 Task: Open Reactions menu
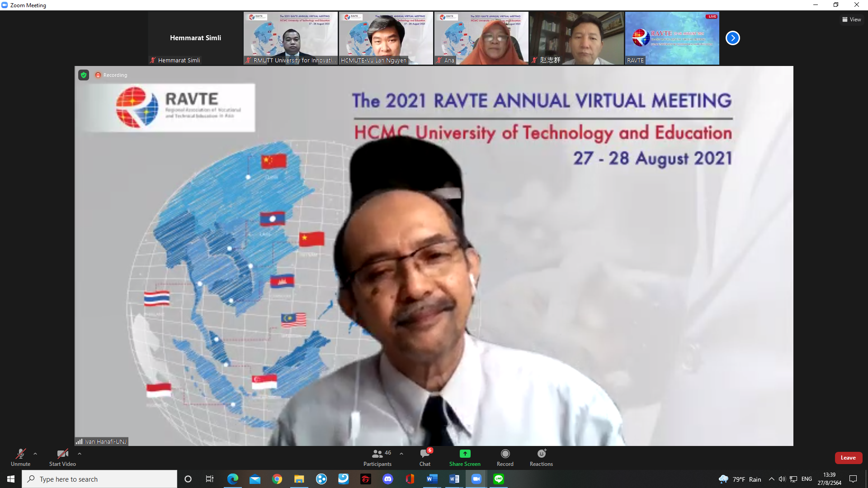pyautogui.click(x=541, y=457)
